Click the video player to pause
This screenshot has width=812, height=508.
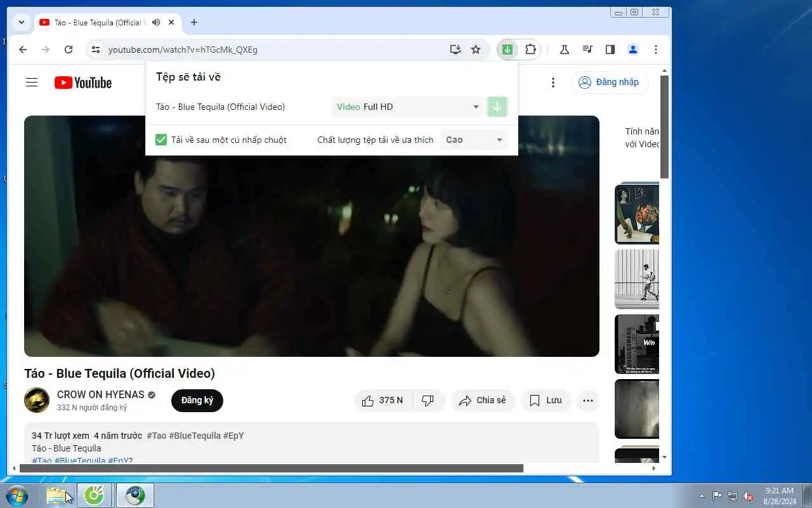point(311,236)
